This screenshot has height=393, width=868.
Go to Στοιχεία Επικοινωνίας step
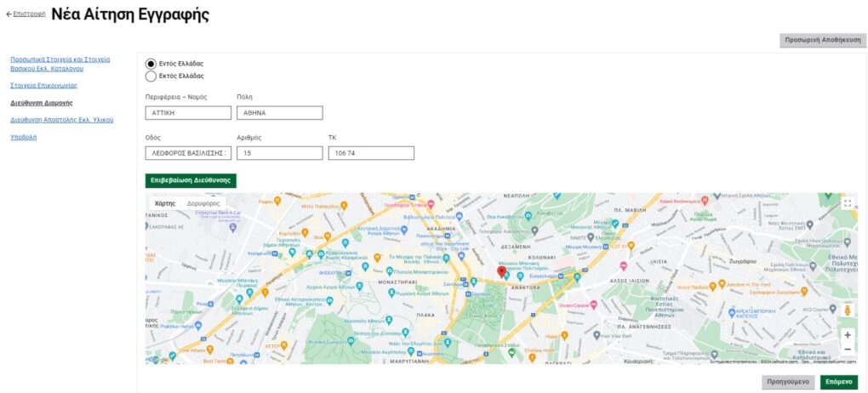click(x=43, y=85)
